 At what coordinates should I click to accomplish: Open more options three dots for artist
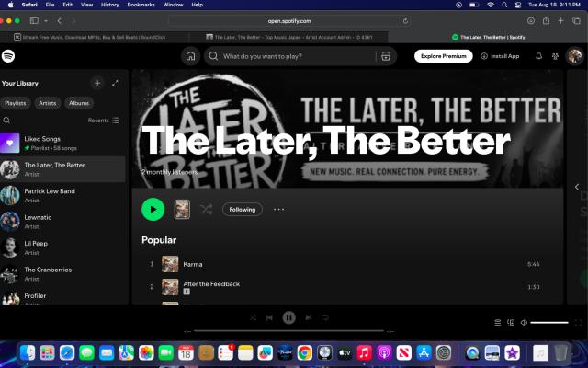(x=279, y=209)
